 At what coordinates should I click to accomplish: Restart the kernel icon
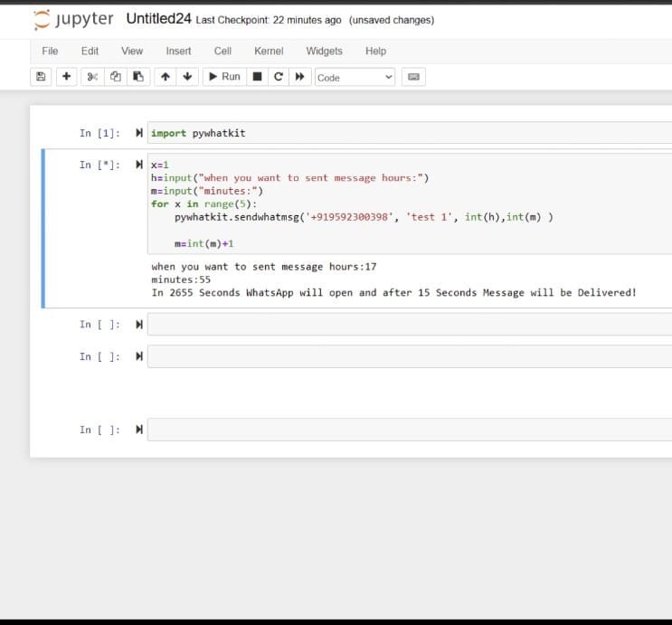coord(279,77)
